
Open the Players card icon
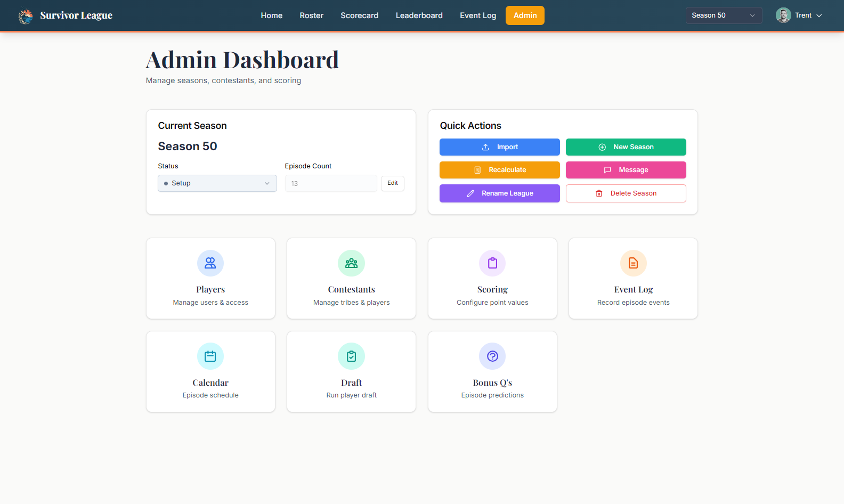tap(210, 263)
